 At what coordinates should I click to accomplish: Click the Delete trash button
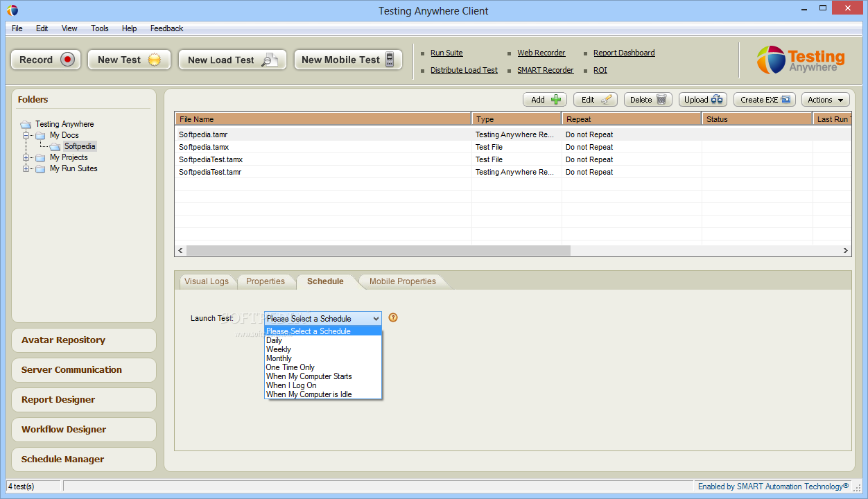pyautogui.click(x=648, y=100)
